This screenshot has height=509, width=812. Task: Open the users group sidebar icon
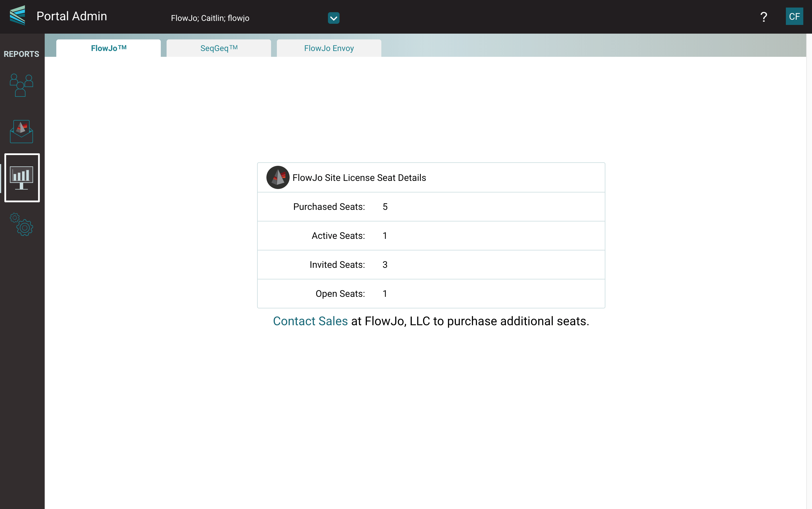point(21,85)
